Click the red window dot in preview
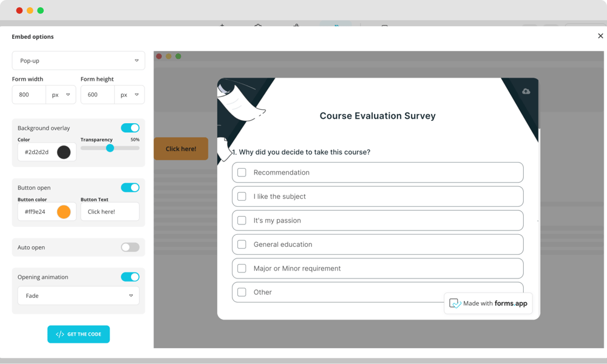The height and width of the screenshot is (364, 607). (x=159, y=56)
